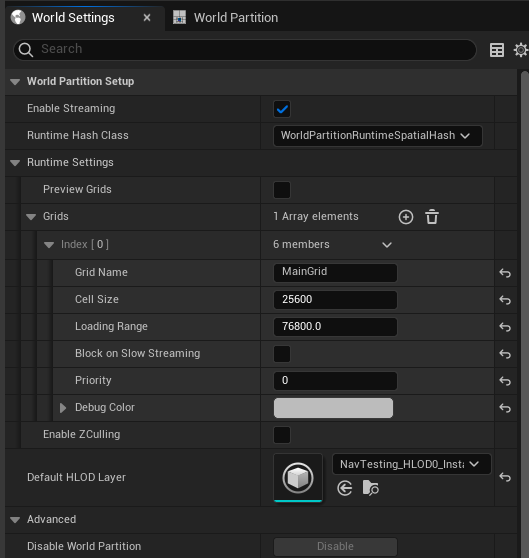Image resolution: width=529 pixels, height=558 pixels.
Task: Reset Loading Range to its default value
Action: [505, 327]
